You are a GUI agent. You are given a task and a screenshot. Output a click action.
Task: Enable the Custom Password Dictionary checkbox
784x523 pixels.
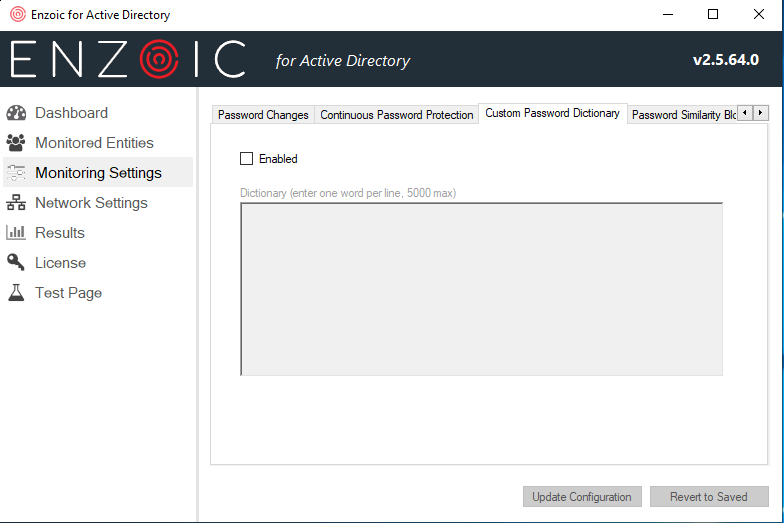pyautogui.click(x=247, y=159)
